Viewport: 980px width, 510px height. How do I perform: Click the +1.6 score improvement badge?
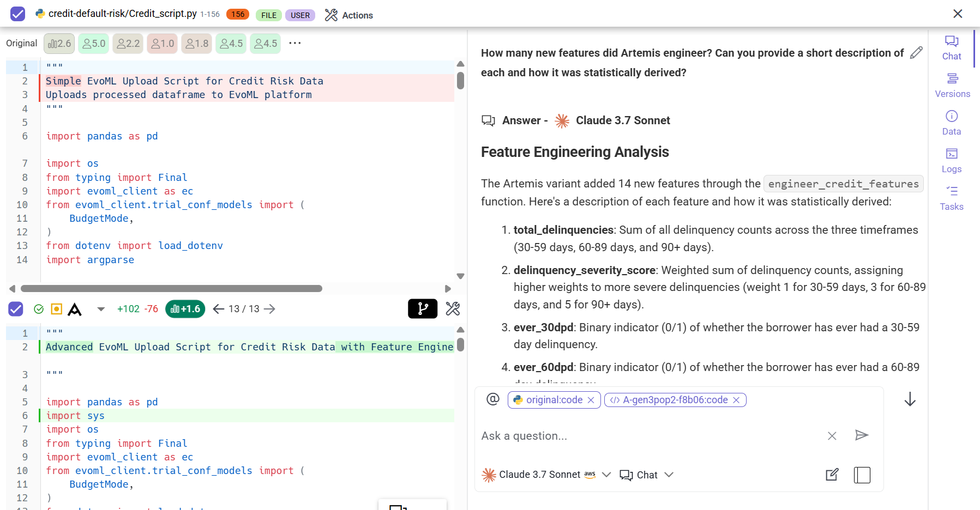[185, 309]
